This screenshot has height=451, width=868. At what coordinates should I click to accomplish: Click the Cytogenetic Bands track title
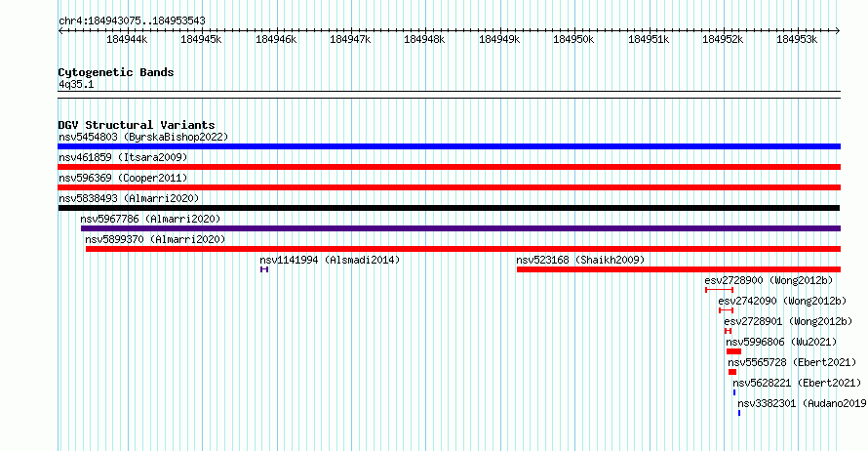click(x=116, y=72)
